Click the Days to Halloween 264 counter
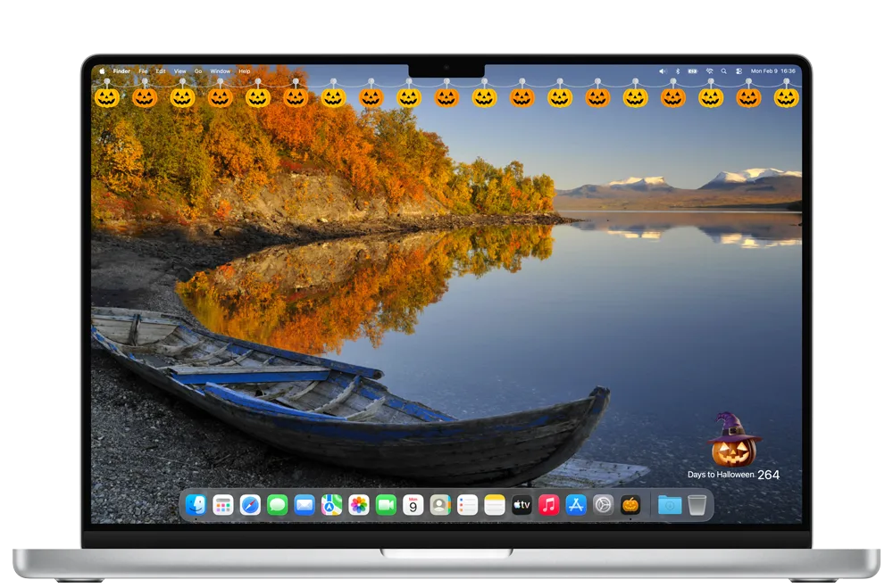 pyautogui.click(x=733, y=475)
